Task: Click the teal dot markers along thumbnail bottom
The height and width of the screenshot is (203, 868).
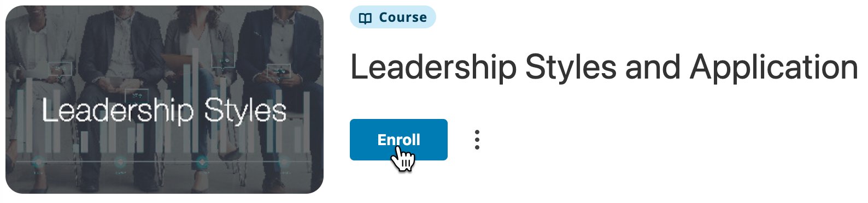Action: 161,162
